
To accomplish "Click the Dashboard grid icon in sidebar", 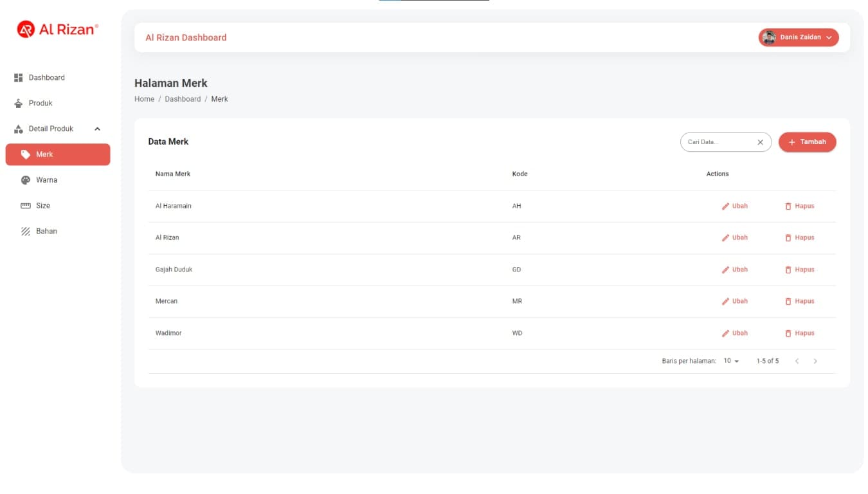I will pos(19,77).
